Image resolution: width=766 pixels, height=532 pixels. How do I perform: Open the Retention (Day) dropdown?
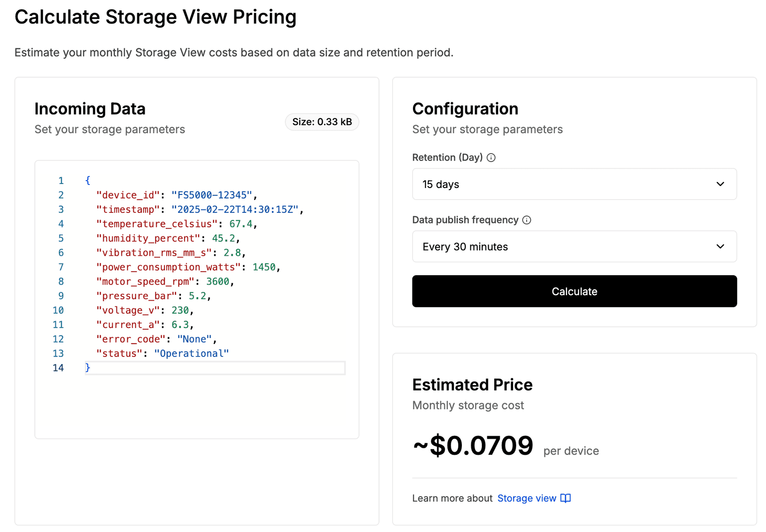click(574, 184)
